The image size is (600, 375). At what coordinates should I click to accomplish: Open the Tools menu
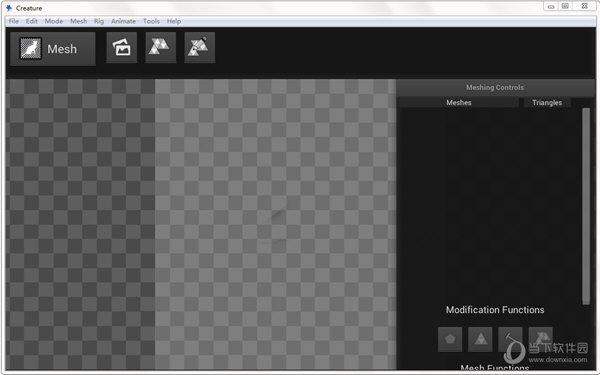(x=152, y=21)
